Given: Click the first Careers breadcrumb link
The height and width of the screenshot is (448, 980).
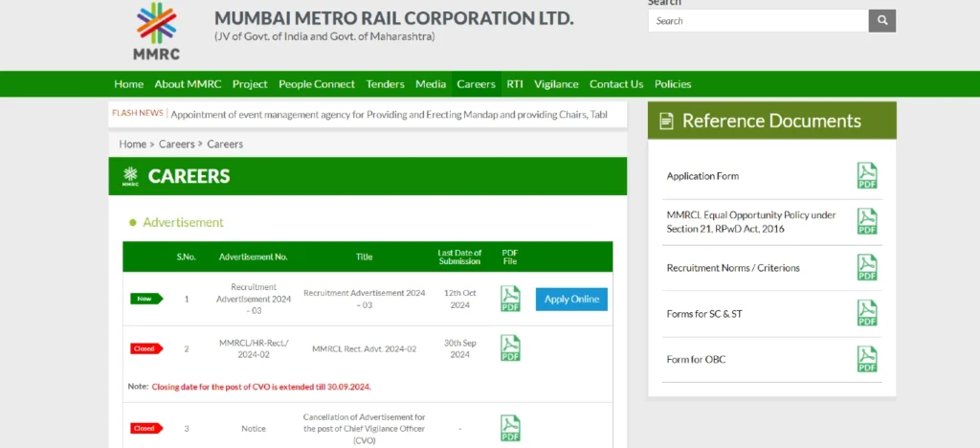Looking at the screenshot, I should click(x=177, y=144).
